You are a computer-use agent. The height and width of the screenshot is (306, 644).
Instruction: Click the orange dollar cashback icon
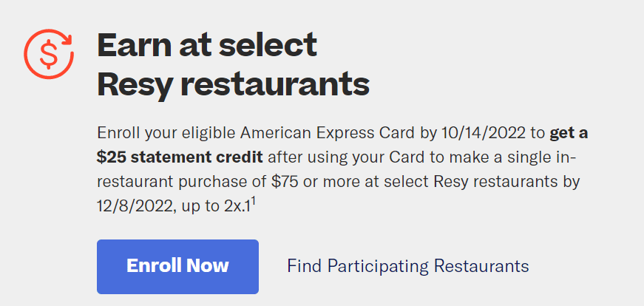49,54
